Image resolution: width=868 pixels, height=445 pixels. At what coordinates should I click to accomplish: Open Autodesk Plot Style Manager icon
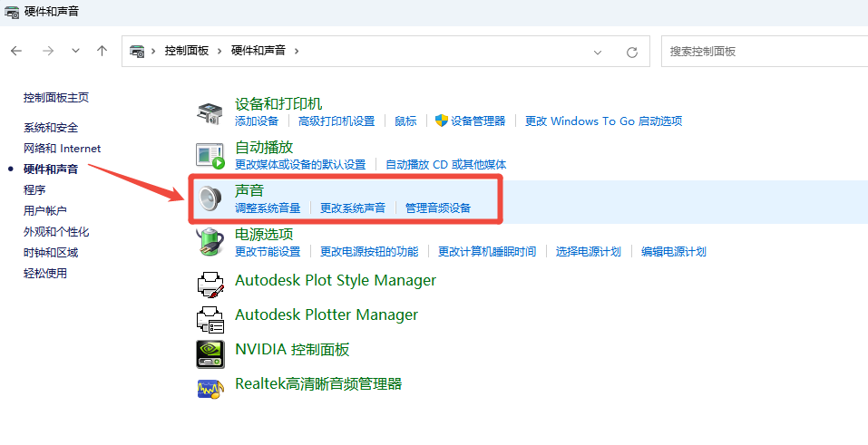tap(210, 284)
